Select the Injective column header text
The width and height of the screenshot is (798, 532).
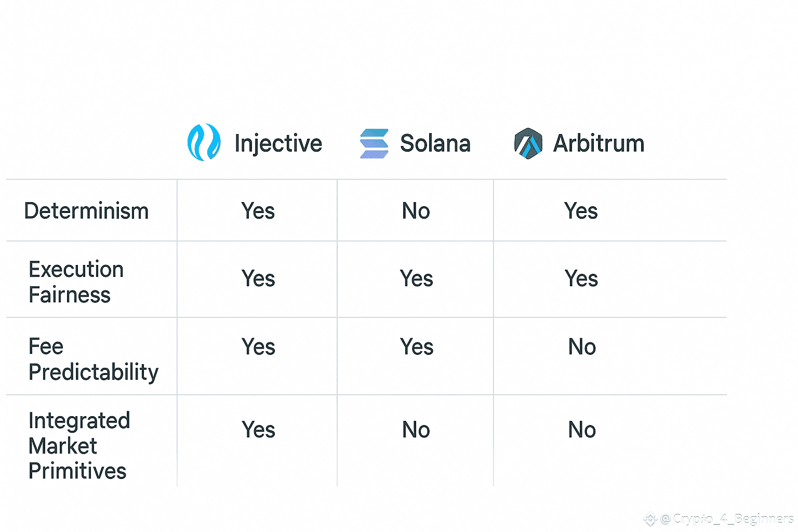tap(278, 143)
